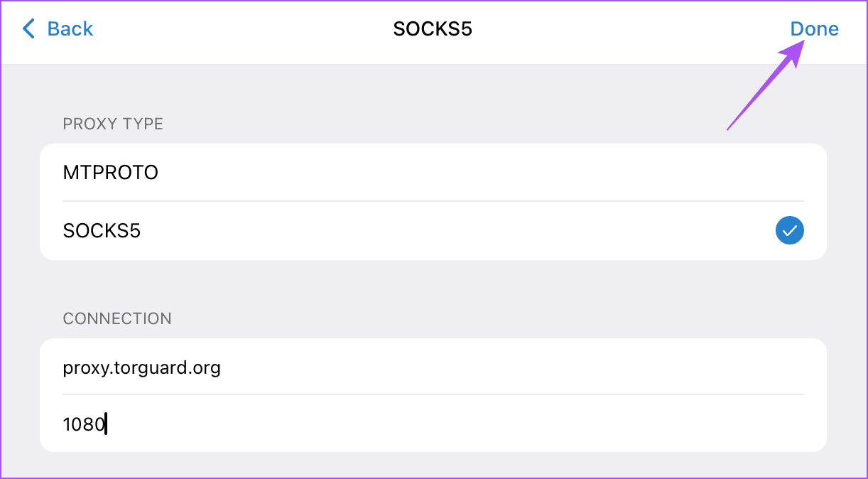Image resolution: width=868 pixels, height=479 pixels.
Task: Tap the Back chevron arrow icon
Action: (x=28, y=29)
